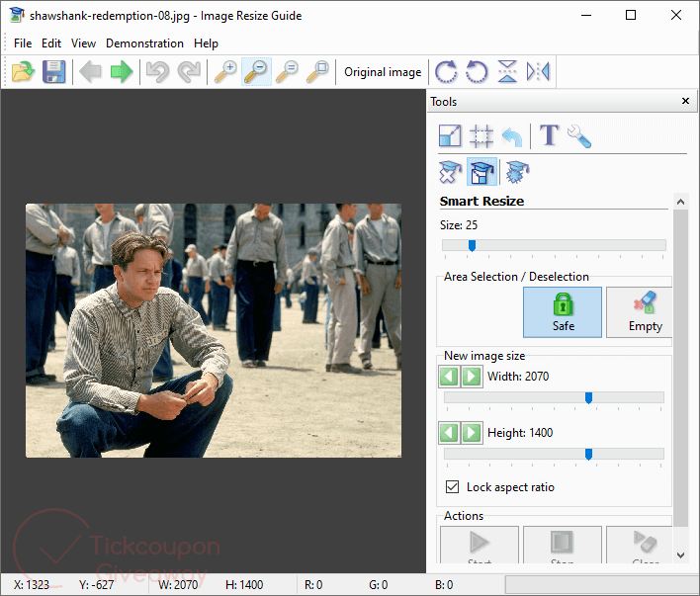Zoom out with the minus magnifier

(256, 71)
